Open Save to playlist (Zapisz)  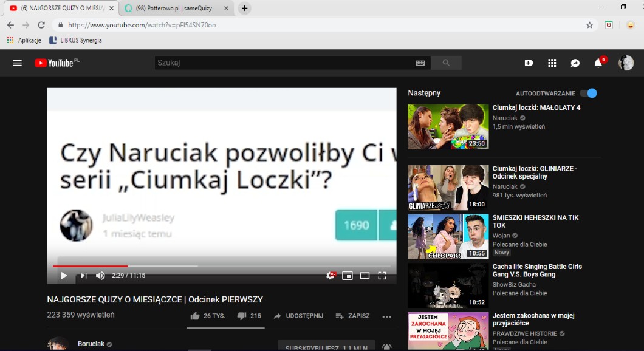tap(352, 316)
